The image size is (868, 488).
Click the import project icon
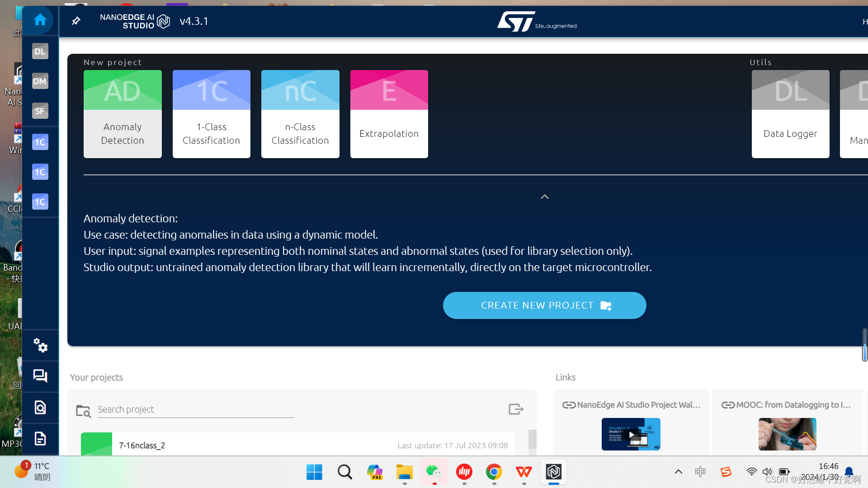pyautogui.click(x=516, y=409)
